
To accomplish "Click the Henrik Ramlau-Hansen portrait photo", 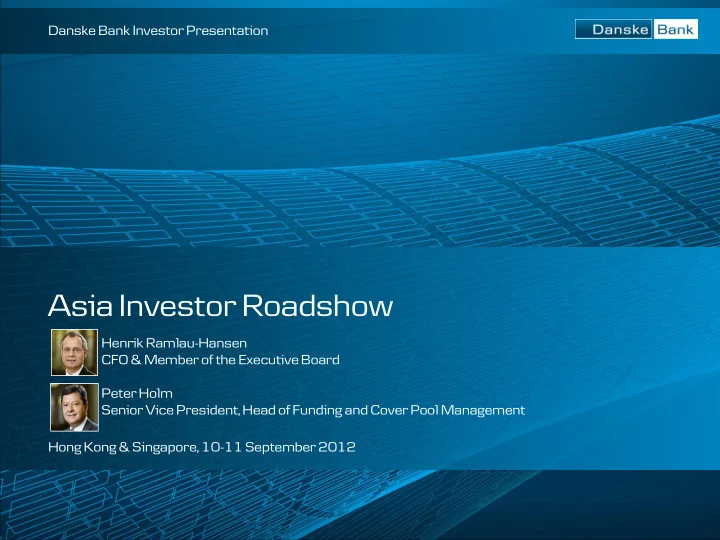I will 74,352.
